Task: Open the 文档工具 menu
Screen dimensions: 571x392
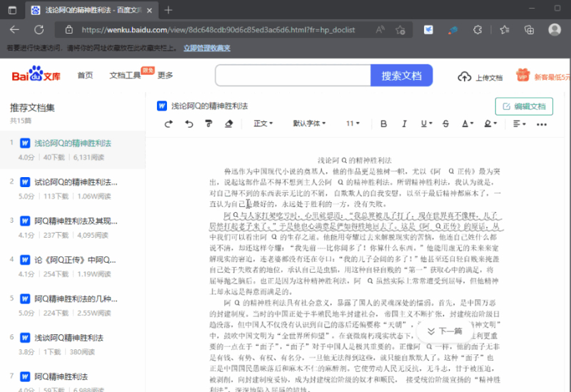Action: pyautogui.click(x=125, y=76)
